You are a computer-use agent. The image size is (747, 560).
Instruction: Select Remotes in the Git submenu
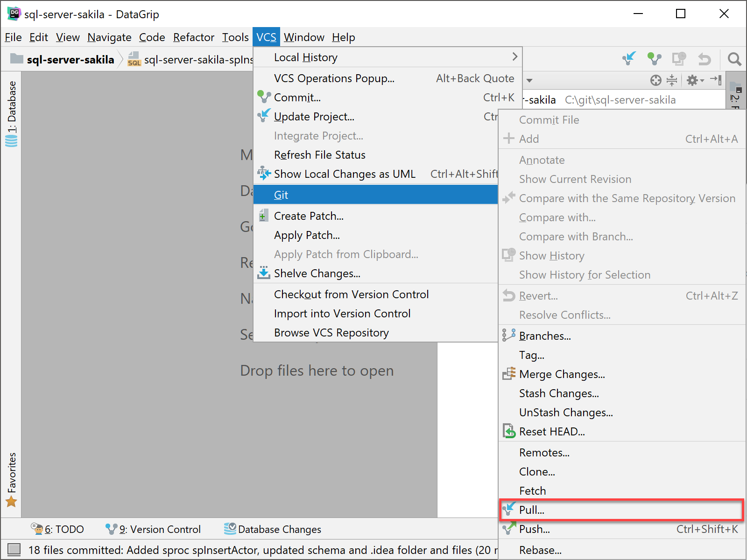622,453
